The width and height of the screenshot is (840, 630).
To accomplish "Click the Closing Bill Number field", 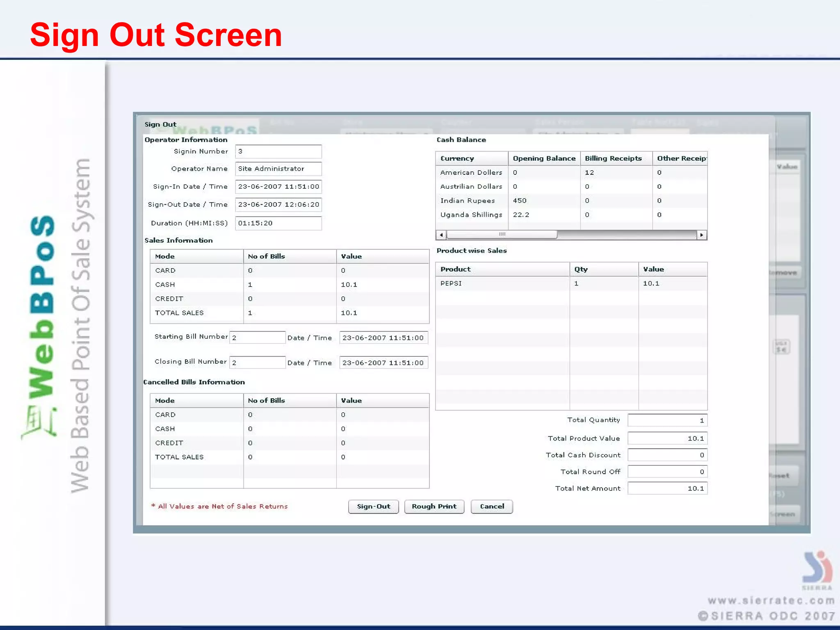I will (x=258, y=363).
